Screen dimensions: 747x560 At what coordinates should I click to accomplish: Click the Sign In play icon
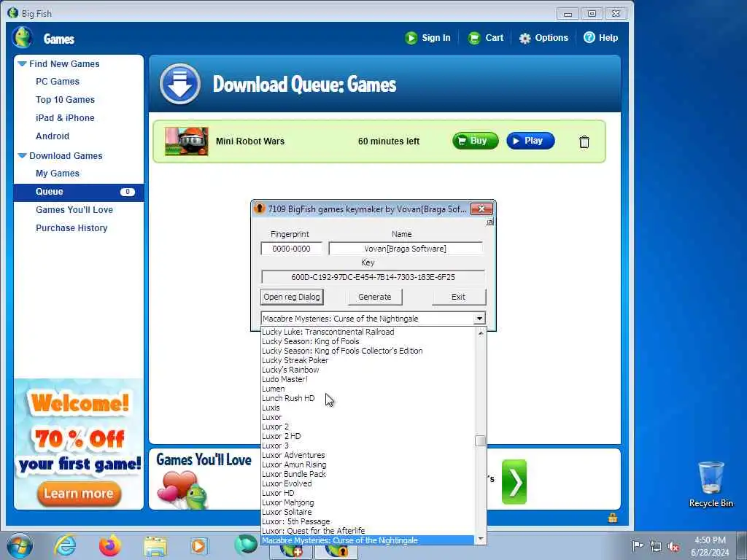coord(411,38)
